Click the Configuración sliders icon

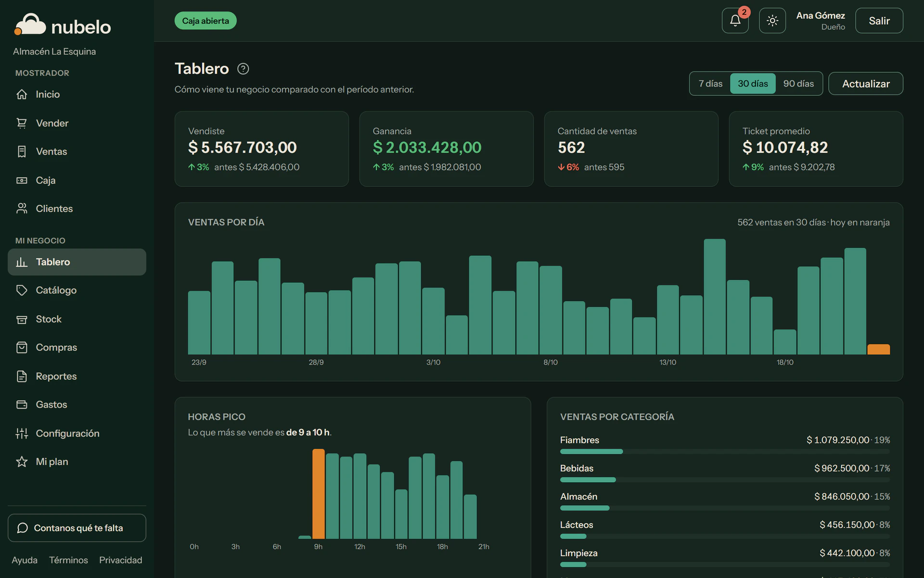(22, 433)
